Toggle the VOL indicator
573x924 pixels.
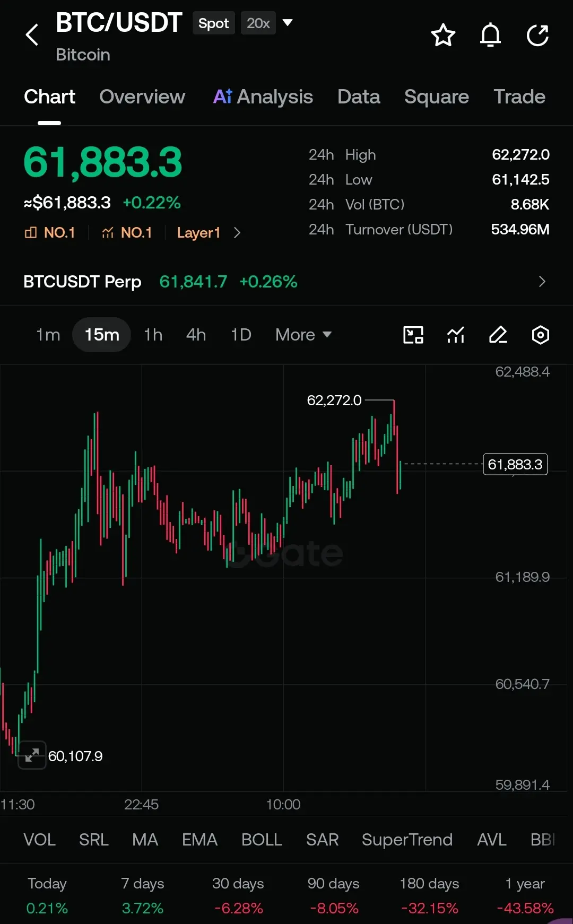39,840
